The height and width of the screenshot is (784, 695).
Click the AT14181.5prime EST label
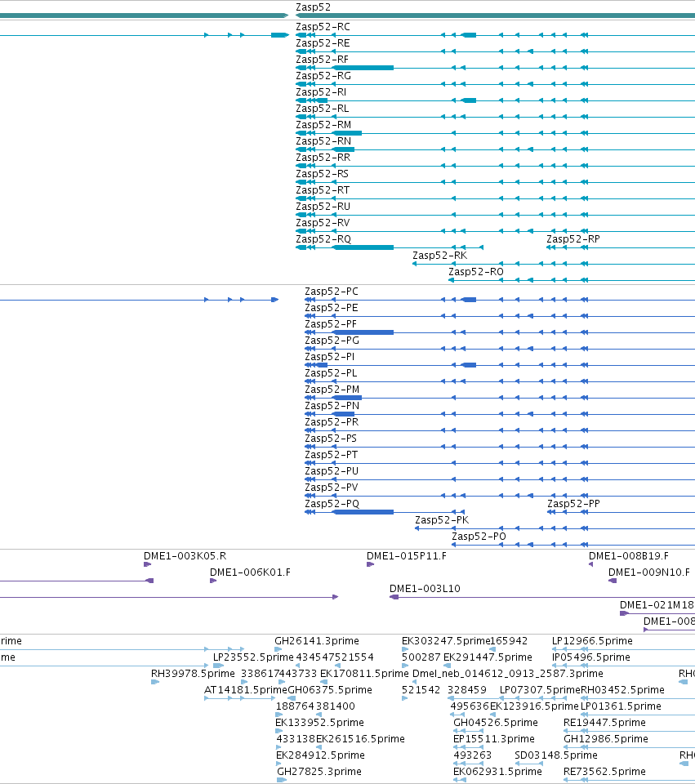click(246, 690)
